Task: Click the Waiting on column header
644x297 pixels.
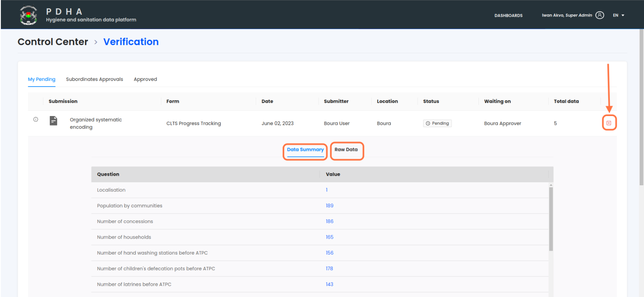Action: [498, 101]
